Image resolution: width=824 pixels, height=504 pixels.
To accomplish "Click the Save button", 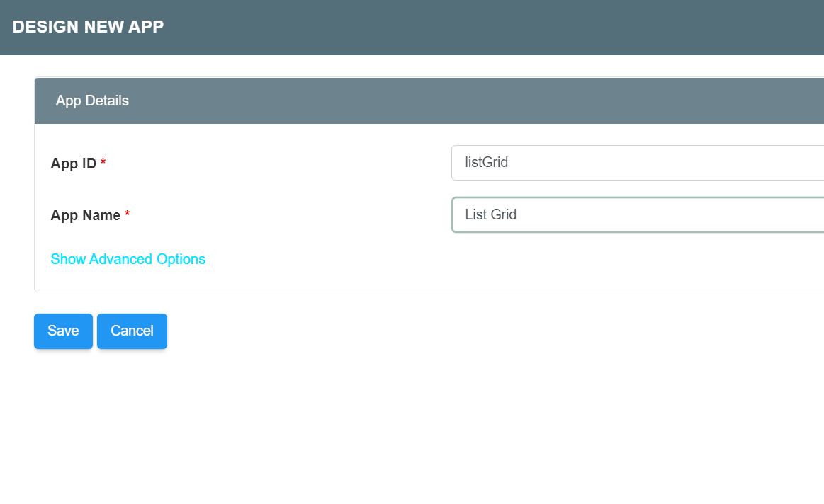I will point(63,331).
